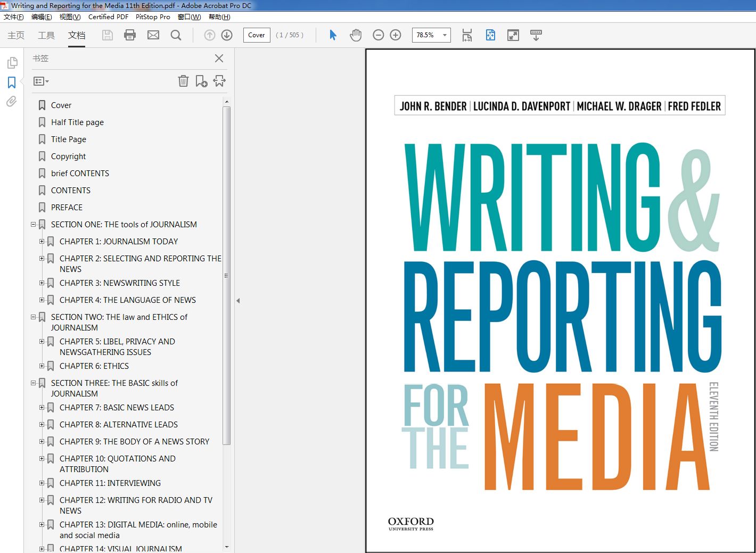
Task: Expand CHAPTER 10: QUOTATIONS node
Action: click(42, 459)
